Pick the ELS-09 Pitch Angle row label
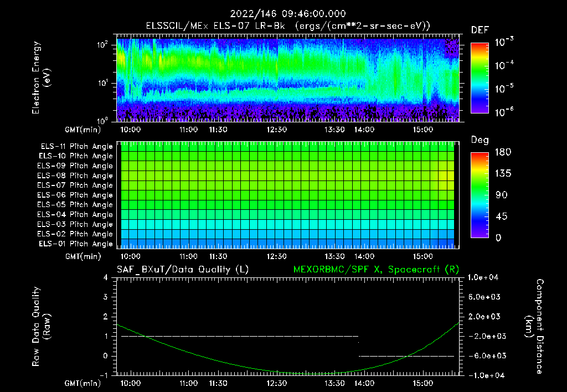The width and height of the screenshot is (567, 392). pyautogui.click(x=75, y=166)
